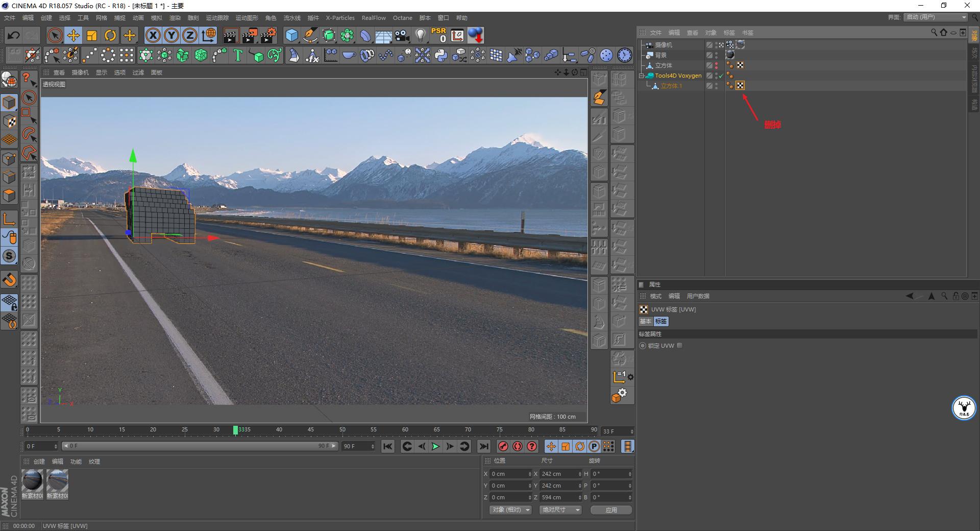Add a Cube primitive object
Viewport: 980px width, 531px height.
pyautogui.click(x=291, y=35)
